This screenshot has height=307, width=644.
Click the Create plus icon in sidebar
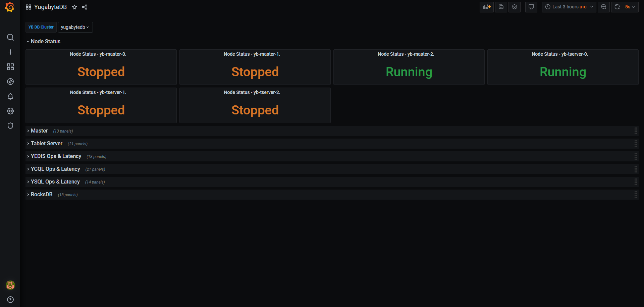coord(10,52)
